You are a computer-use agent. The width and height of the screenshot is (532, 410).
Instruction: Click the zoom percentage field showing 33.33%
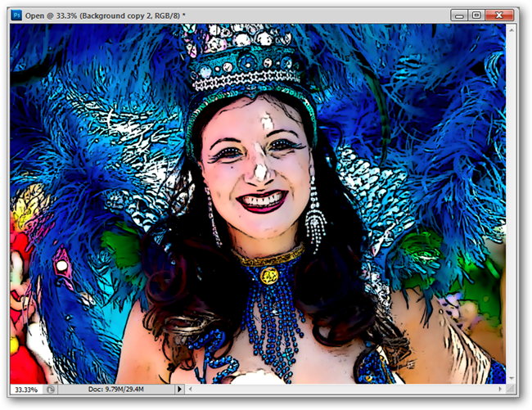click(26, 390)
